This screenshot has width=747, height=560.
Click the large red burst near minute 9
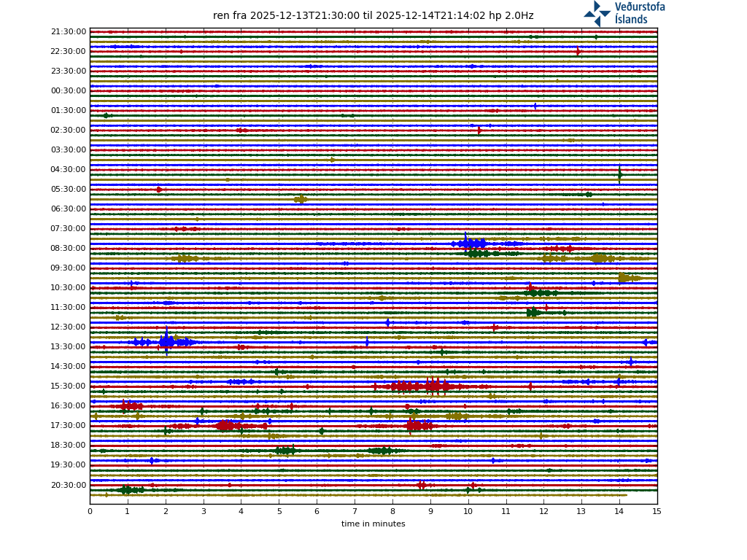[x=433, y=386]
